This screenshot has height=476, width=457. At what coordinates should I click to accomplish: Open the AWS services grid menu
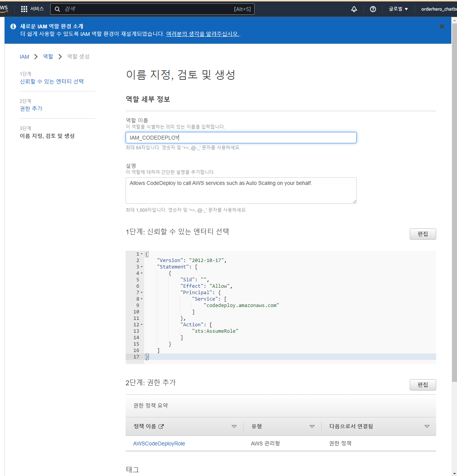coord(24,9)
